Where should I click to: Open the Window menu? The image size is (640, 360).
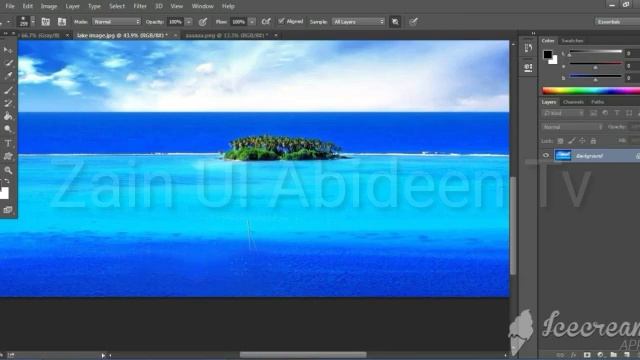pos(202,6)
